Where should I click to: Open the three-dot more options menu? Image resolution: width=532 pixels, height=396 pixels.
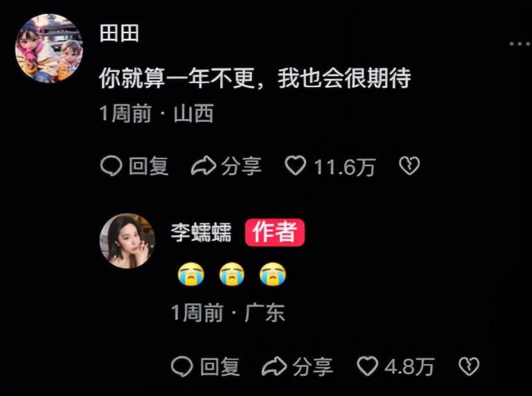pyautogui.click(x=520, y=44)
